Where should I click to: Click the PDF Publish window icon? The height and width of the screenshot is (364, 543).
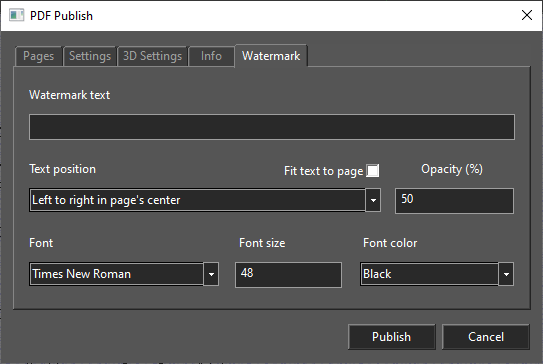pos(16,16)
